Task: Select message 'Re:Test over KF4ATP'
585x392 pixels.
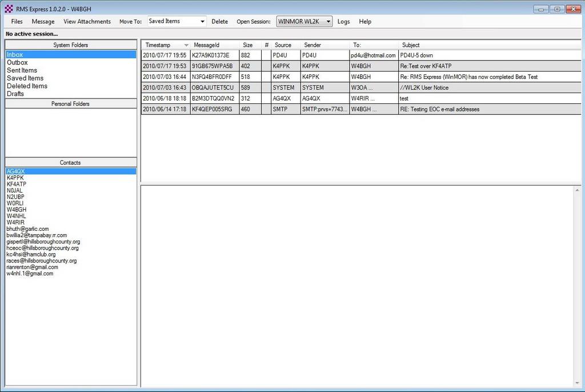Action: (x=361, y=66)
